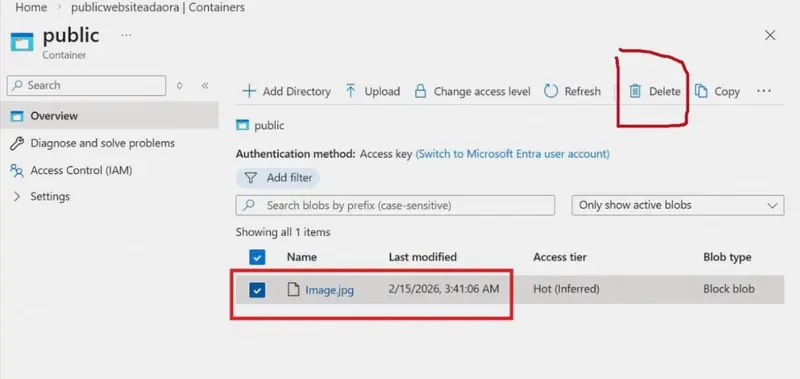Click the Add Directory plus icon
The height and width of the screenshot is (379, 800).
249,91
